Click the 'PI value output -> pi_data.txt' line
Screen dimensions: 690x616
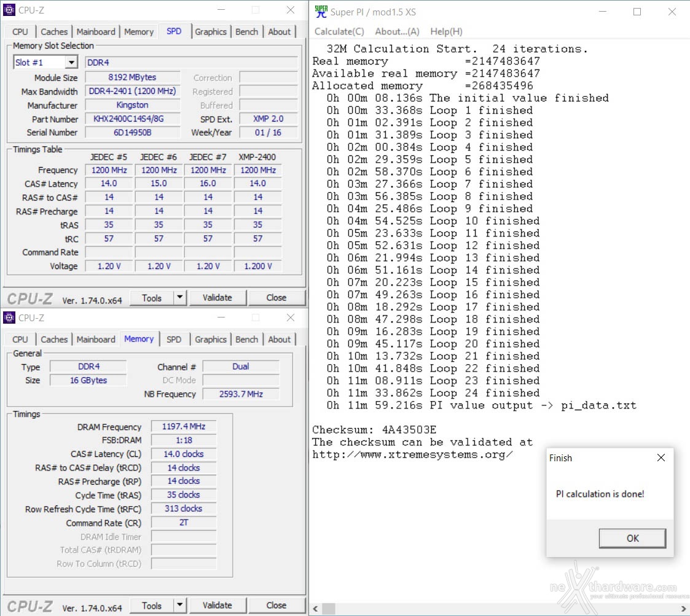pyautogui.click(x=482, y=405)
